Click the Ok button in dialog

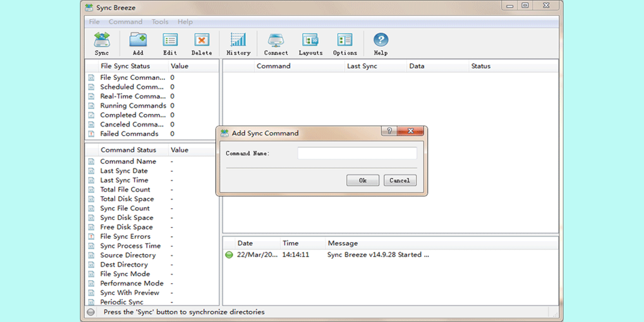point(363,180)
